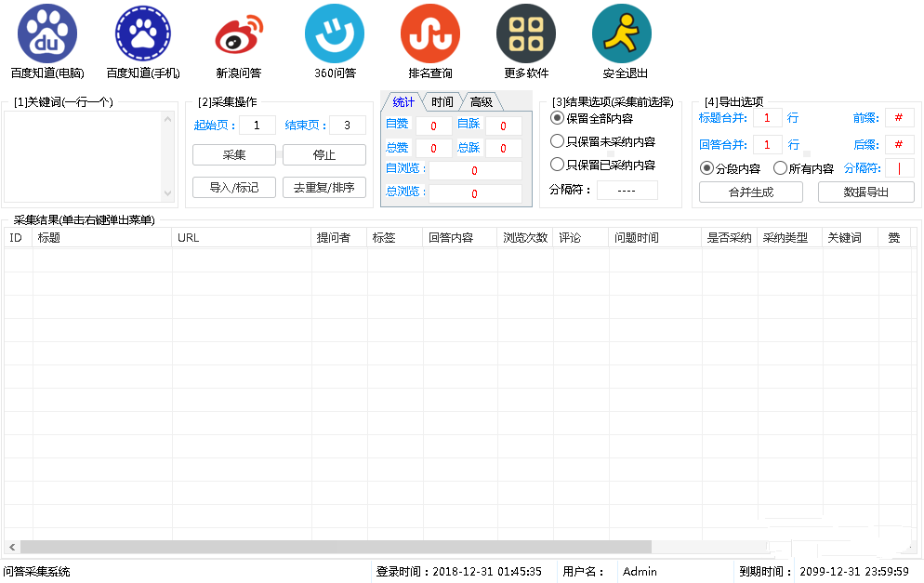Viewport: 924px width, 583px height.
Task: Click the keyword box scroll down arrow
Action: click(x=168, y=193)
